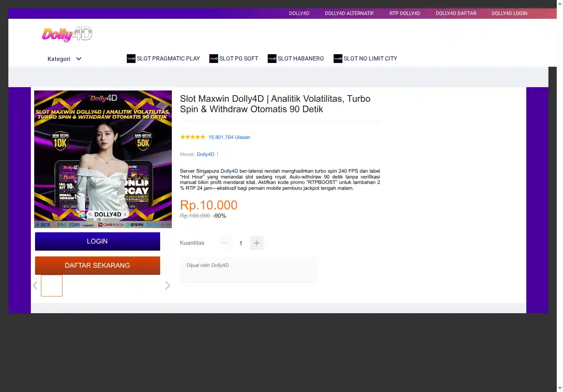This screenshot has width=563, height=392.
Task: Decrease quantity with the minus button
Action: (x=225, y=243)
